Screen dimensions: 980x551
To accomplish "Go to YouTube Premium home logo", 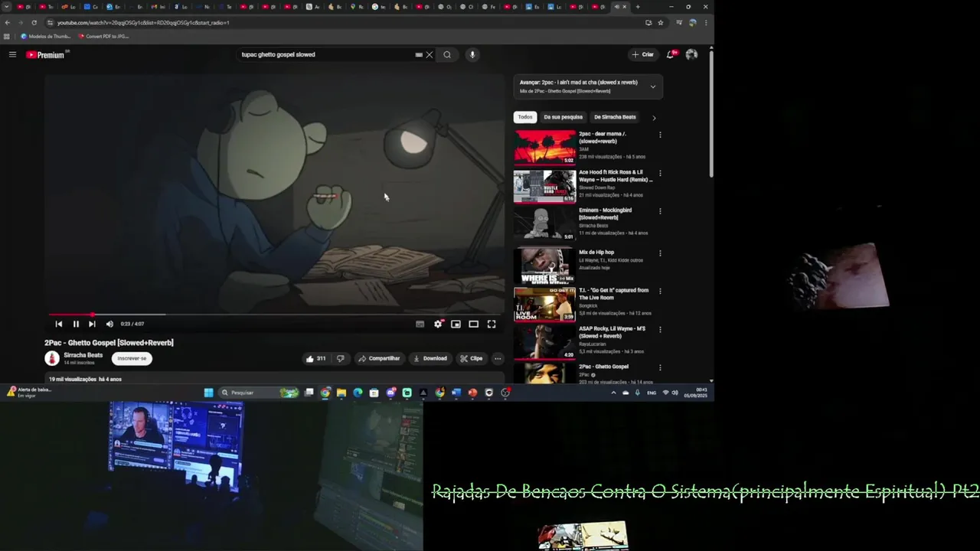I will [47, 54].
